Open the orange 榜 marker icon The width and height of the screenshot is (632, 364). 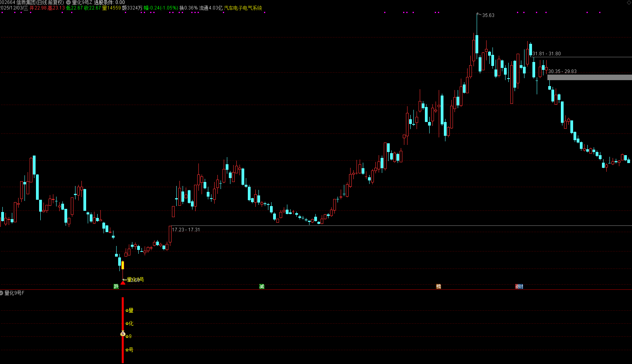coord(438,286)
